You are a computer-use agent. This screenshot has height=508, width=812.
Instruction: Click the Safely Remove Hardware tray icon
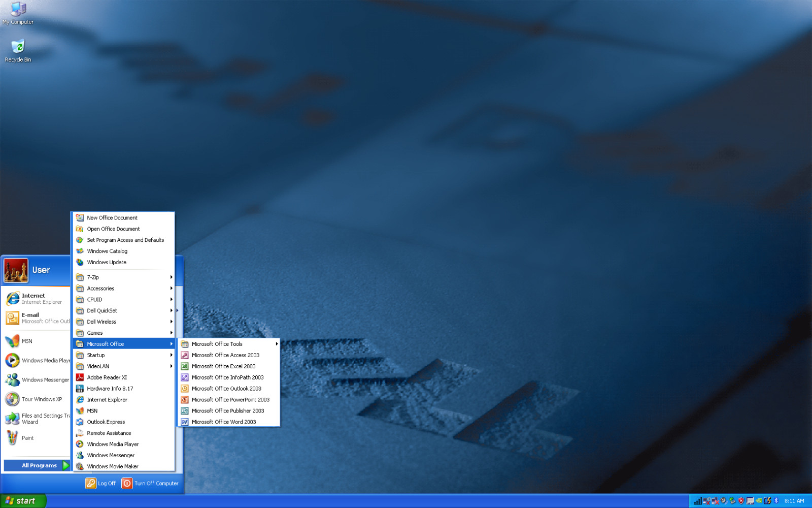[x=732, y=501]
